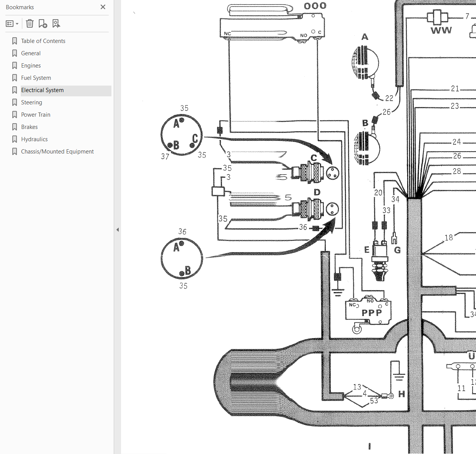Jump to Chassis/Mounted Equipment bookmark
476x454 pixels.
click(x=57, y=152)
